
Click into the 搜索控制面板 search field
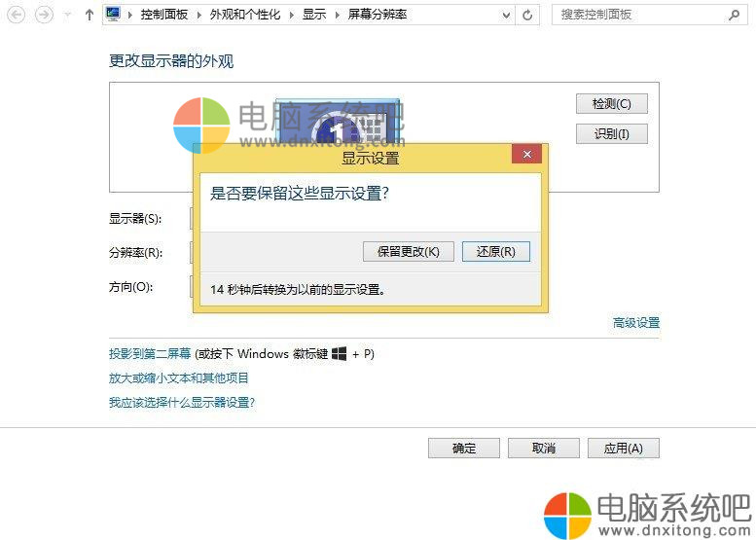pyautogui.click(x=637, y=15)
